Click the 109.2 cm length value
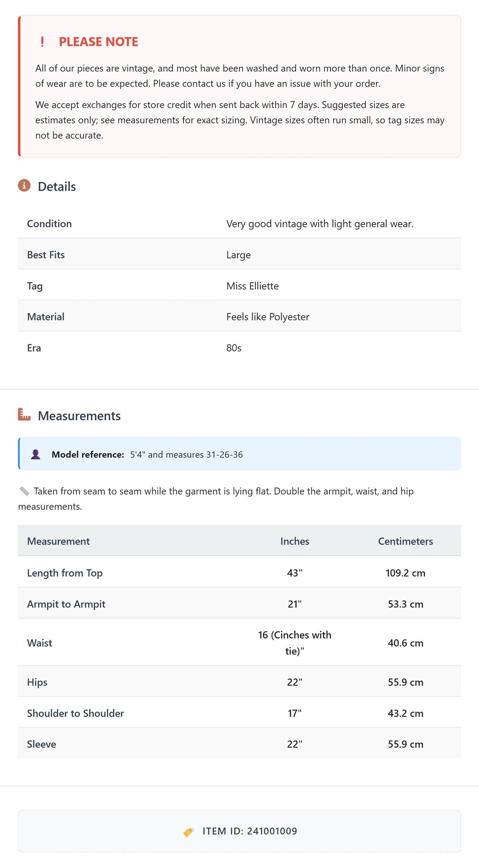This screenshot has height=868, width=479. 405,573
